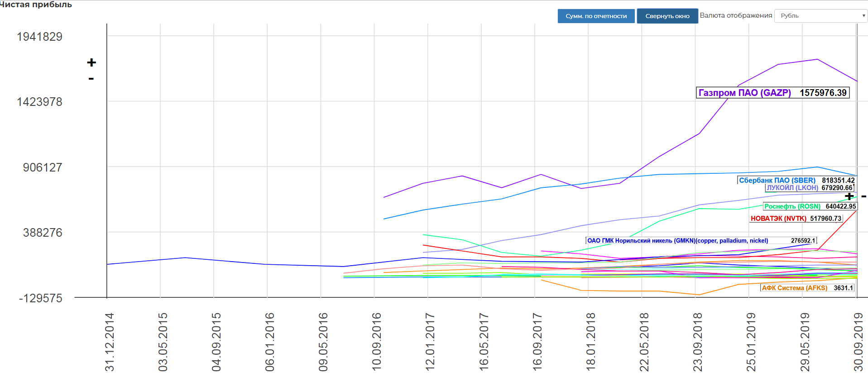
Task: Click the plus icon near the LKOH label
Action: [849, 196]
